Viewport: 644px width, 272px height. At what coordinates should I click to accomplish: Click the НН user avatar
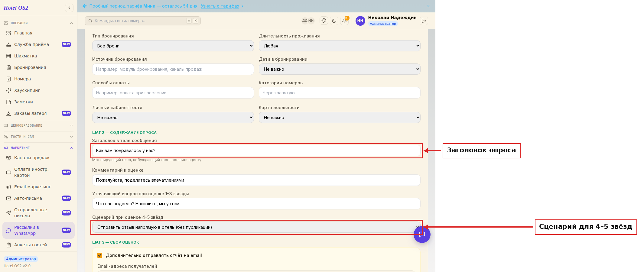[x=360, y=21]
